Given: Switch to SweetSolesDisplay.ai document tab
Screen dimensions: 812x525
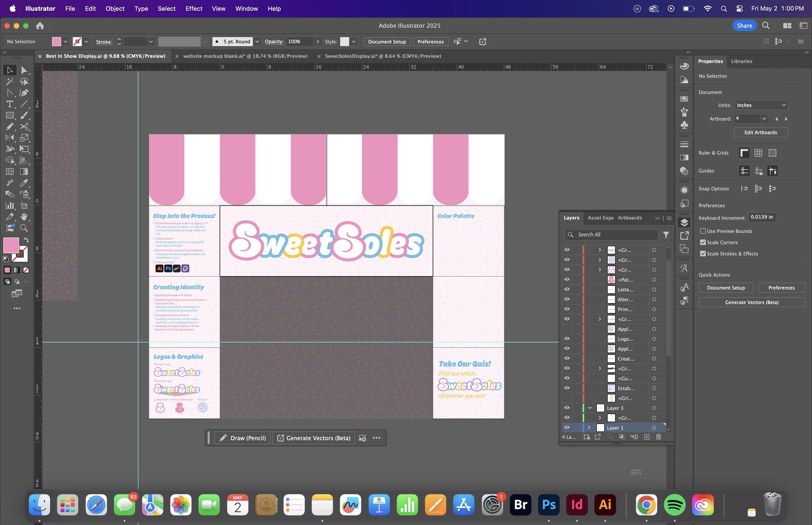Looking at the screenshot, I should [383, 56].
